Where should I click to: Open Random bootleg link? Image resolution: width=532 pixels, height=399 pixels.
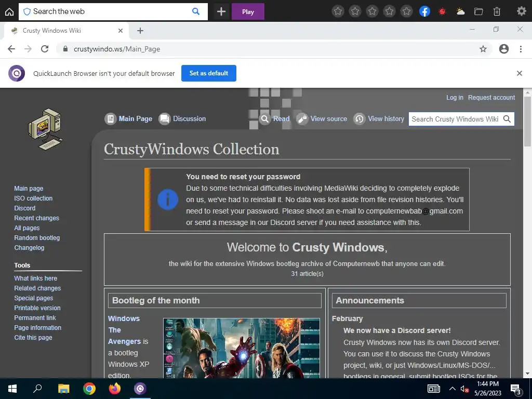coord(37,238)
